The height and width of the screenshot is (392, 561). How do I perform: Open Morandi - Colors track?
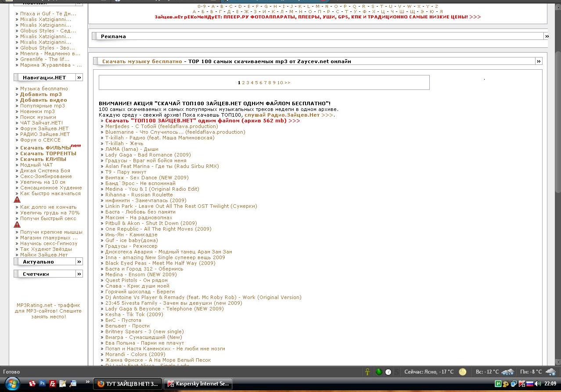pos(135,354)
